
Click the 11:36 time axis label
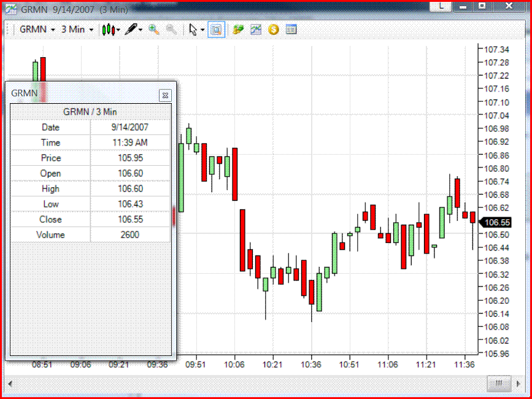(x=465, y=365)
